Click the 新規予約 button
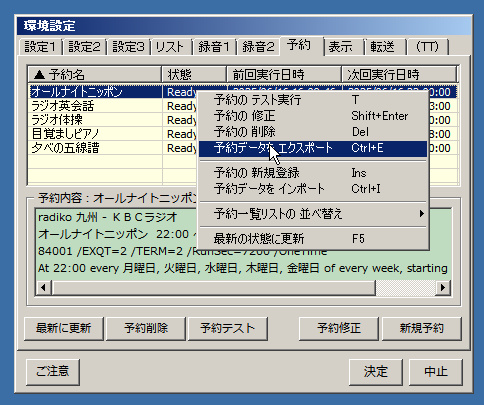 (x=421, y=328)
